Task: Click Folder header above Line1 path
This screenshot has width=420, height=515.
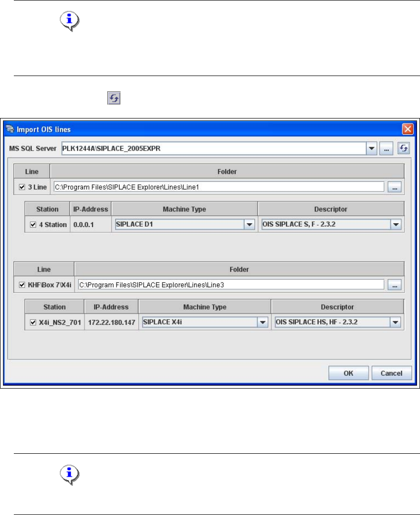Action: point(227,171)
